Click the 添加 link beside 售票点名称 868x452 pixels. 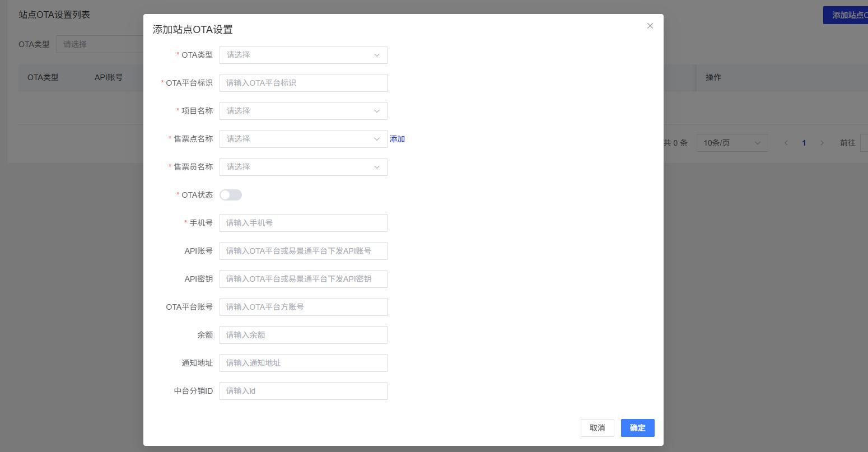coord(397,139)
